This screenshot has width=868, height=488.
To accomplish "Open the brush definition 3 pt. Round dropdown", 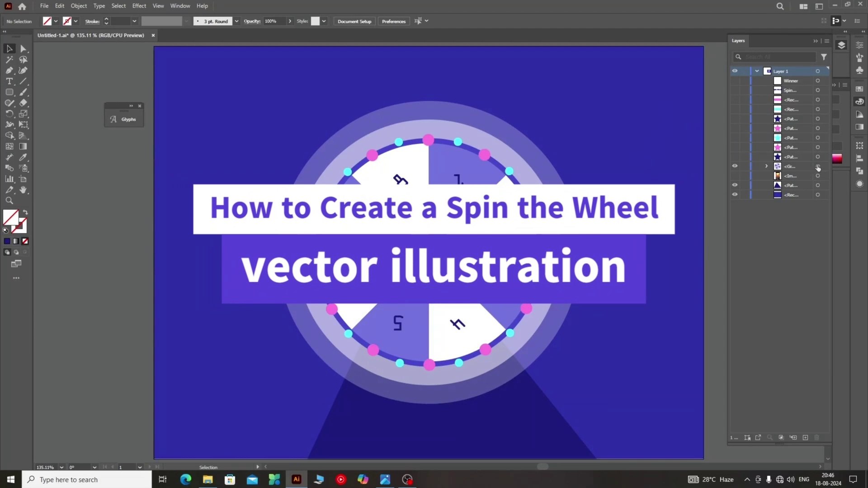I will (x=236, y=21).
